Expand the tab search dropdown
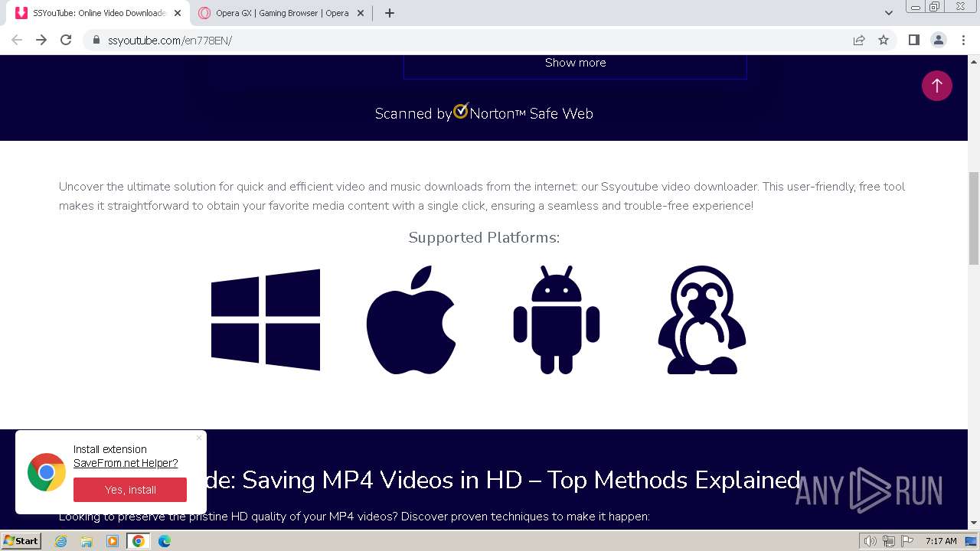 [x=888, y=13]
